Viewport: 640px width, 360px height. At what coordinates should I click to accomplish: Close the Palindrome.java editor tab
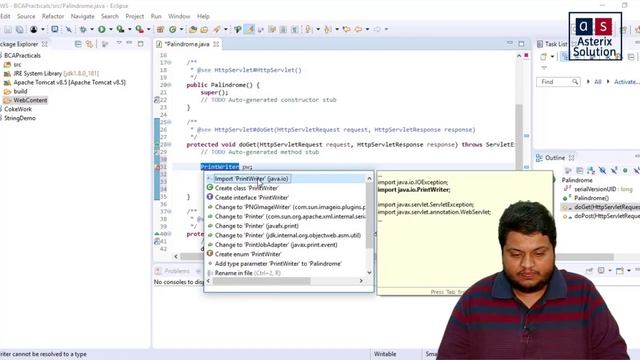pos(216,44)
